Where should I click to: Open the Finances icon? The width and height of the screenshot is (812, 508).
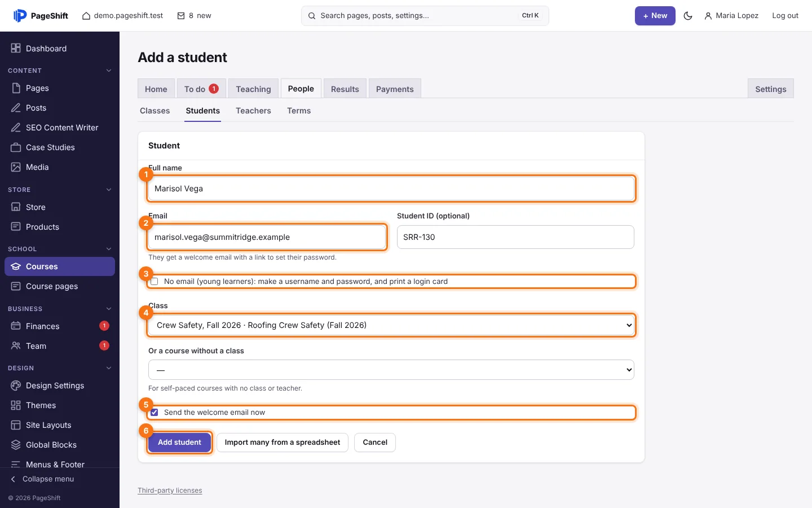(16, 326)
